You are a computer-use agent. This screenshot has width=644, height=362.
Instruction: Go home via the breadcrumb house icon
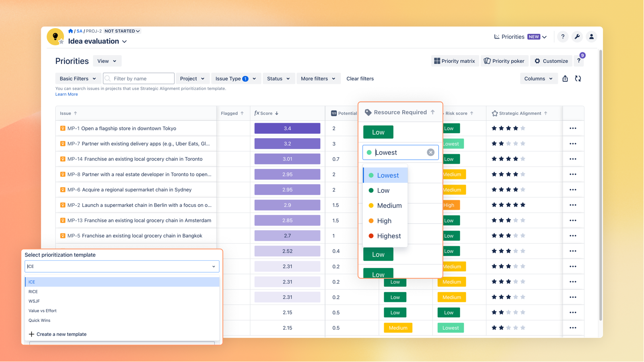pos(70,31)
